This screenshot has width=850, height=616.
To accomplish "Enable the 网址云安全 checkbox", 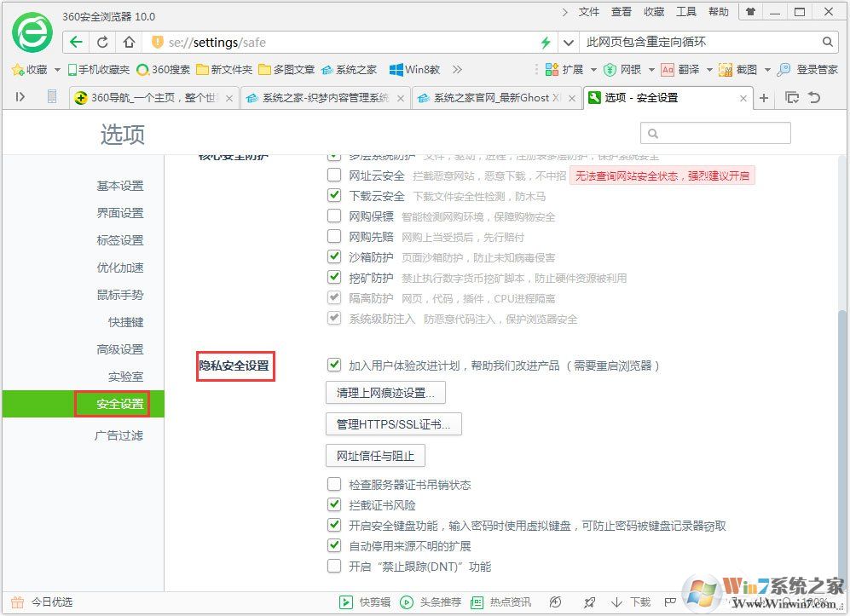I will point(334,175).
